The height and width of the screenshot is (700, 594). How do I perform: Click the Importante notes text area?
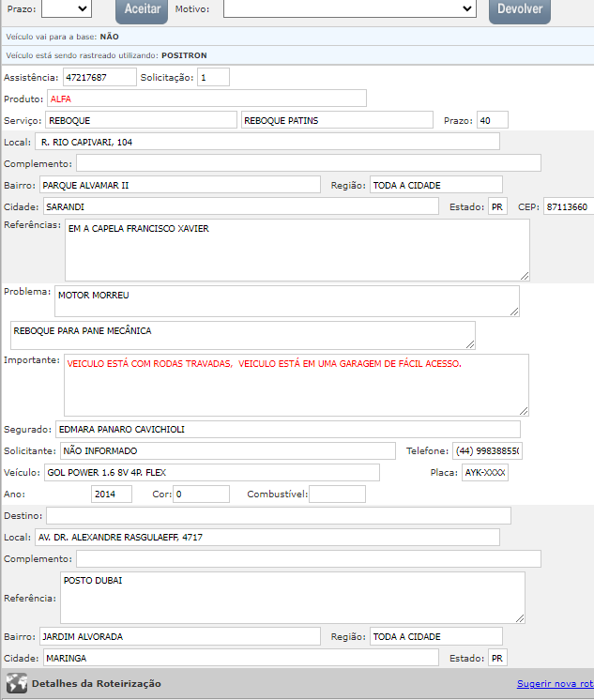(296, 384)
